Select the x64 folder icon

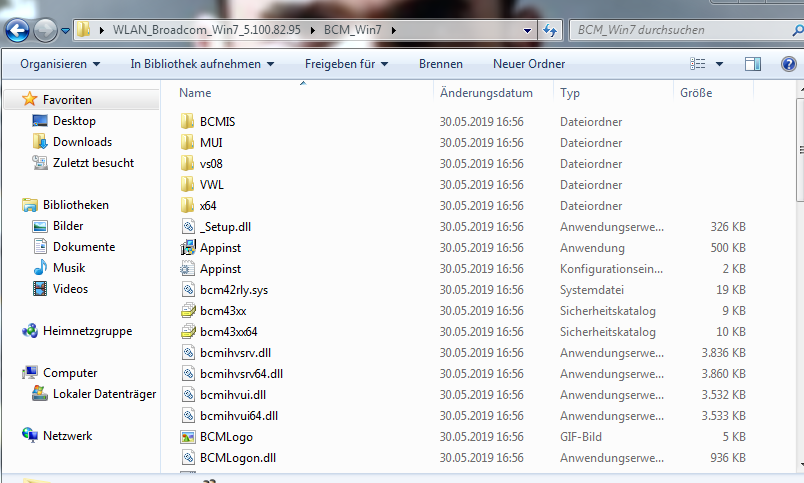188,206
